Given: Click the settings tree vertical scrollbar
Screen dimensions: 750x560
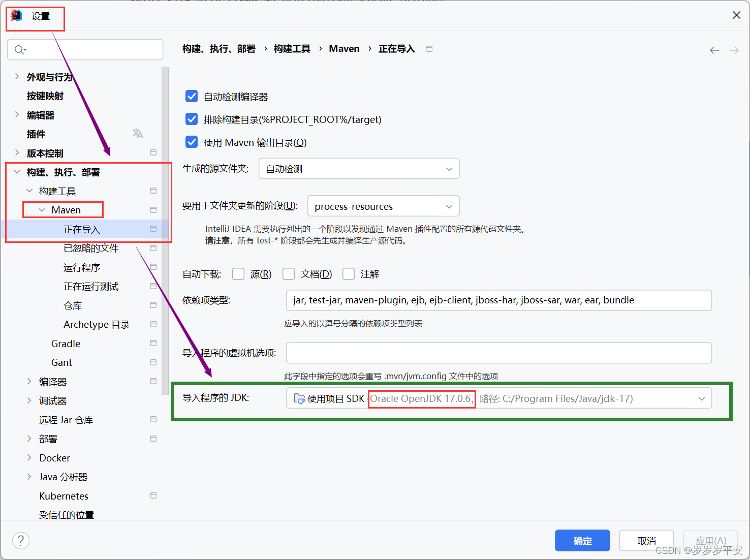Looking at the screenshot, I should (x=165, y=231).
